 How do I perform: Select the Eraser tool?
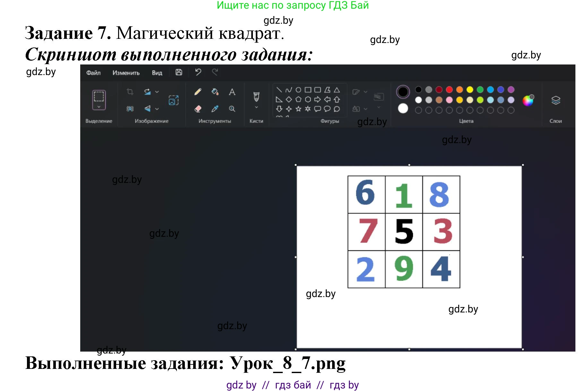(x=198, y=109)
